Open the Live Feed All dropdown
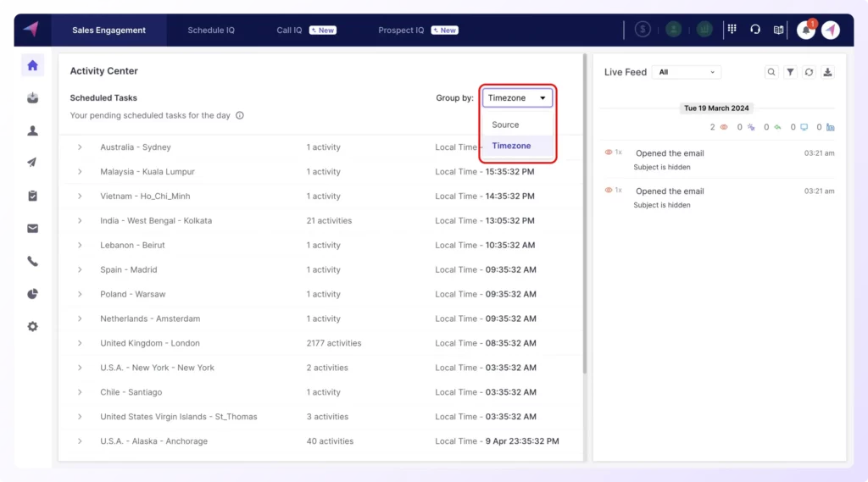 [x=688, y=73]
